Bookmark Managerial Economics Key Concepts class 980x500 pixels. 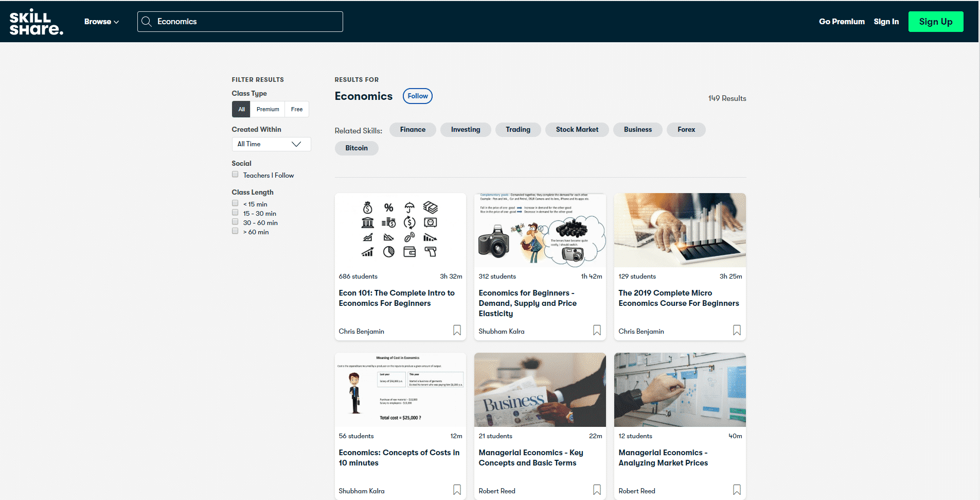tap(597, 490)
